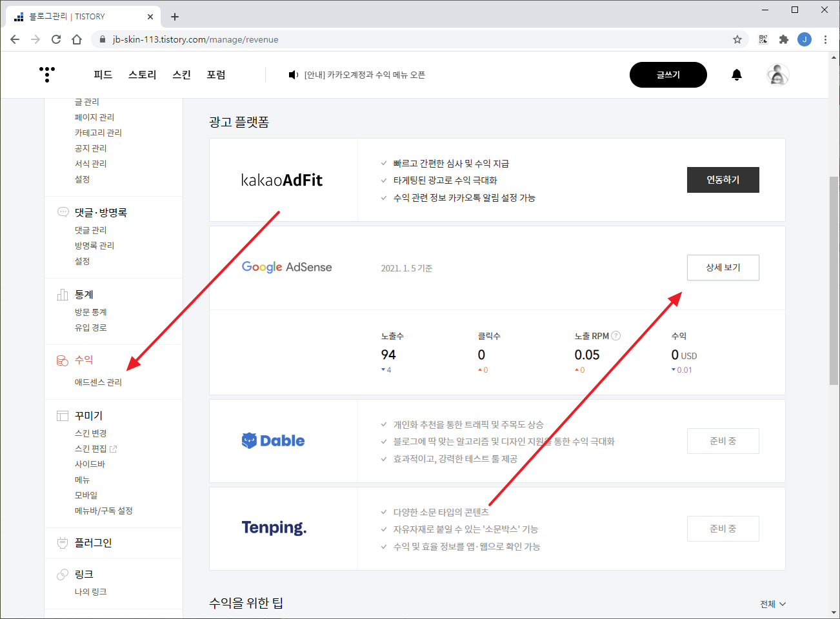The height and width of the screenshot is (619, 840).
Task: Click the 링크 chain icon
Action: click(63, 575)
